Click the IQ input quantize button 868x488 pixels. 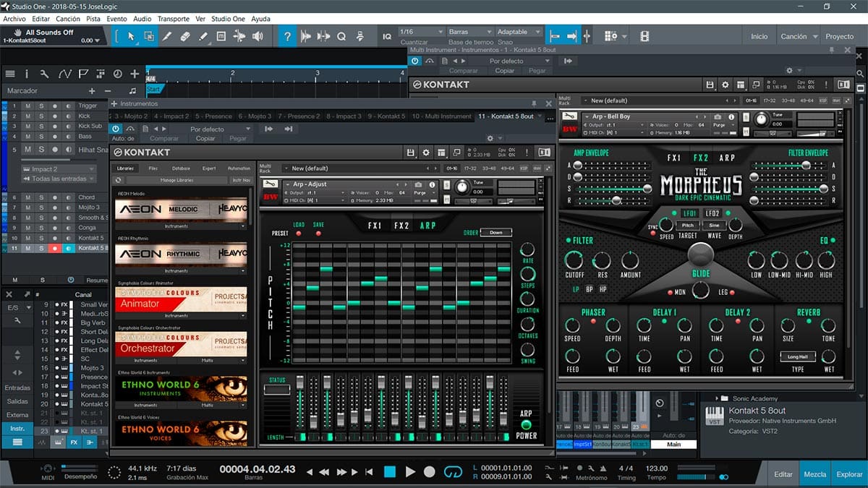coord(387,36)
